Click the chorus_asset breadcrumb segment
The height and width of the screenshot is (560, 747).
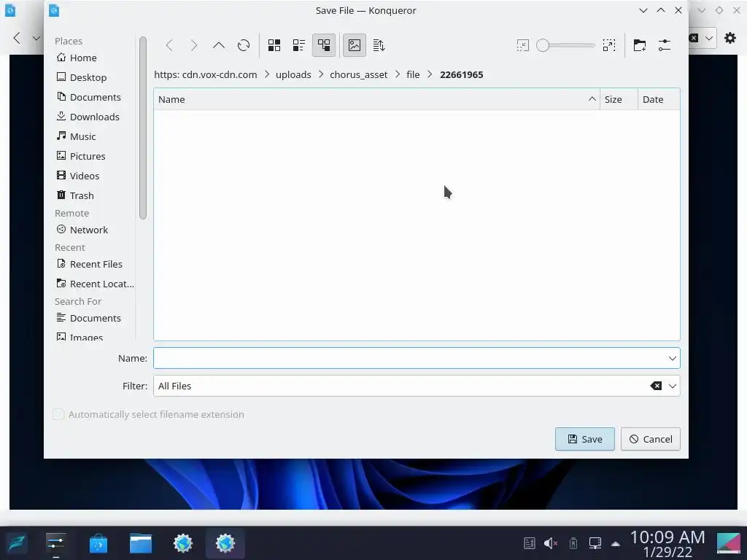tap(359, 75)
